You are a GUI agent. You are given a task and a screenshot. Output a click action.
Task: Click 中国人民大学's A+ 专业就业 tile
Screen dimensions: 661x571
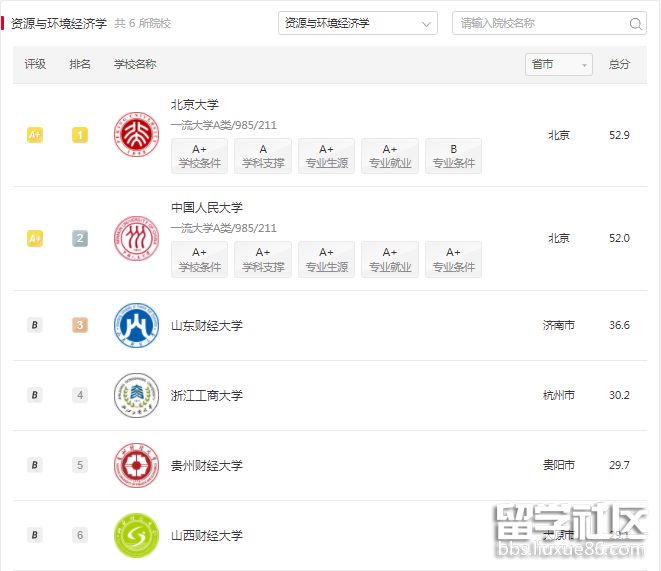click(x=390, y=259)
